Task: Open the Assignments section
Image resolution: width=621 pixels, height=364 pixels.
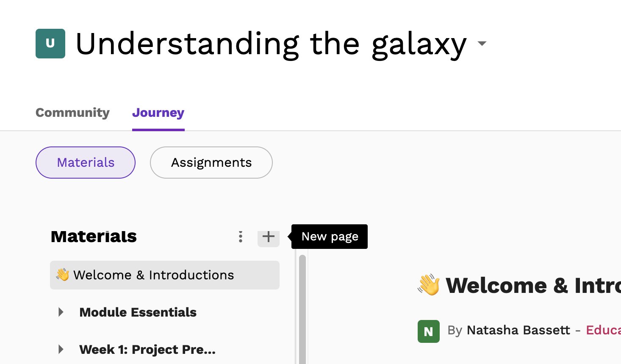Action: [211, 163]
